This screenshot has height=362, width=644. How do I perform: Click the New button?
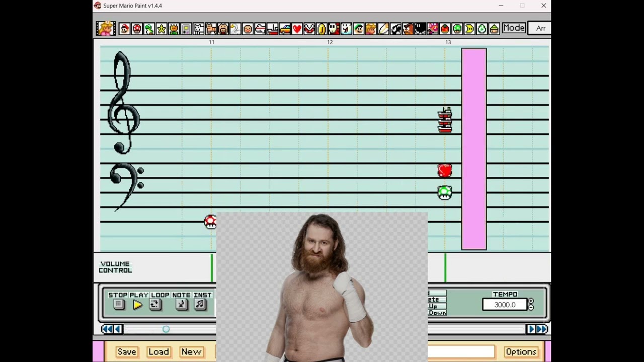(191, 351)
